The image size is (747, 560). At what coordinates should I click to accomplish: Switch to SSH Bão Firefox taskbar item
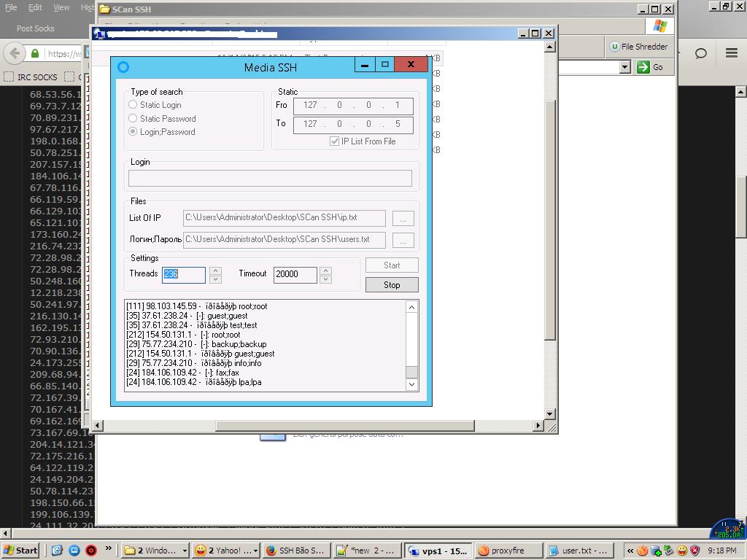pos(296,551)
